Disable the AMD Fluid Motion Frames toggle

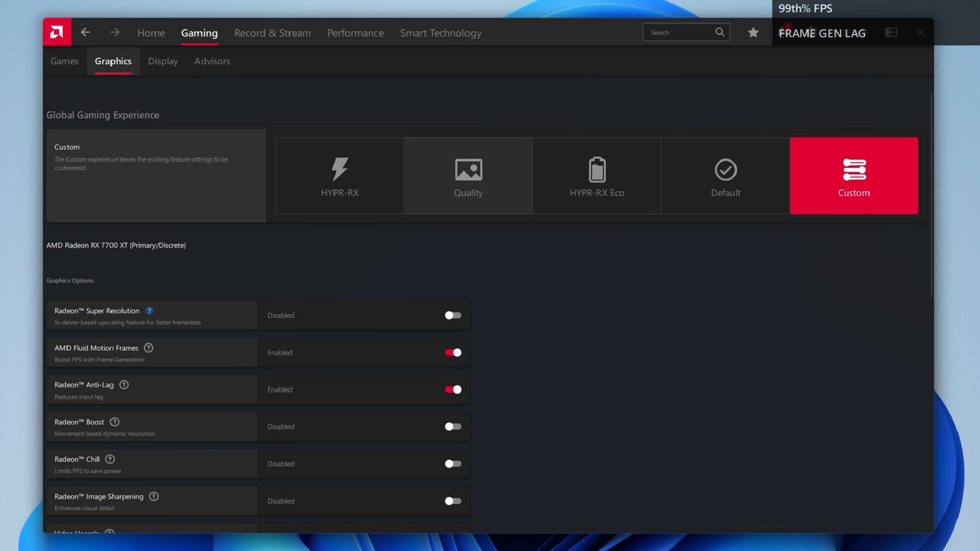pyautogui.click(x=452, y=352)
